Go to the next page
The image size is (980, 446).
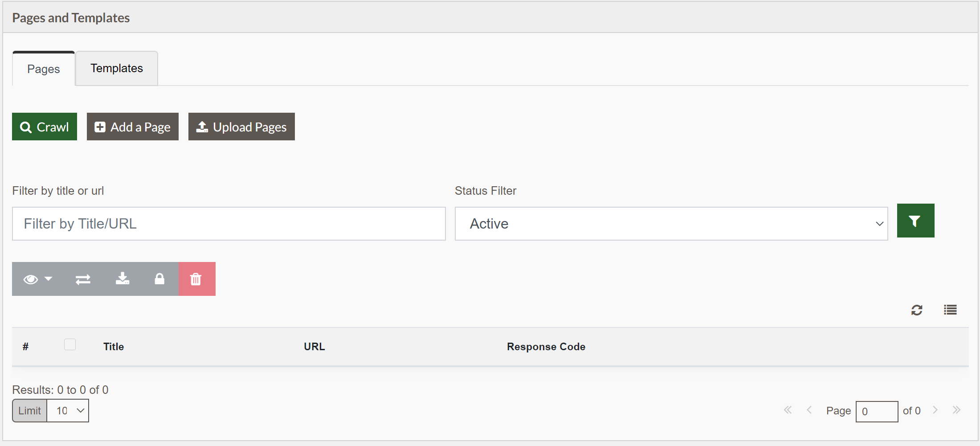(935, 410)
